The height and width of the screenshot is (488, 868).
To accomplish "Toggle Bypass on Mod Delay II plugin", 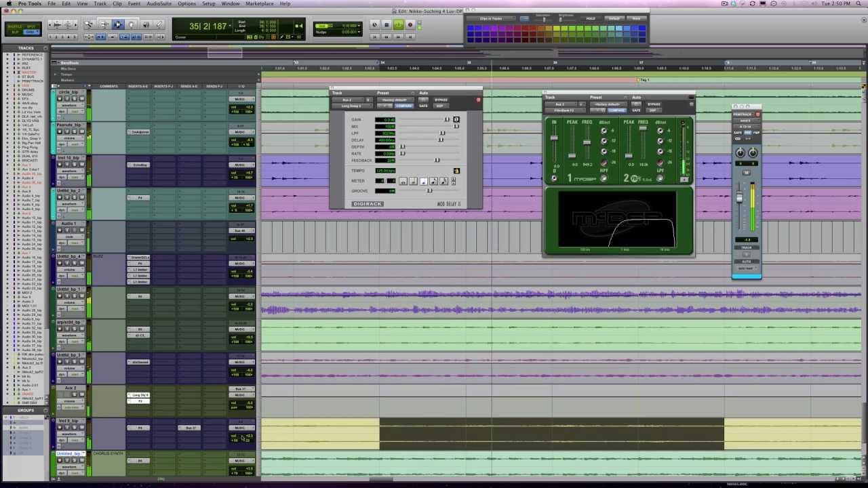I will coord(441,100).
